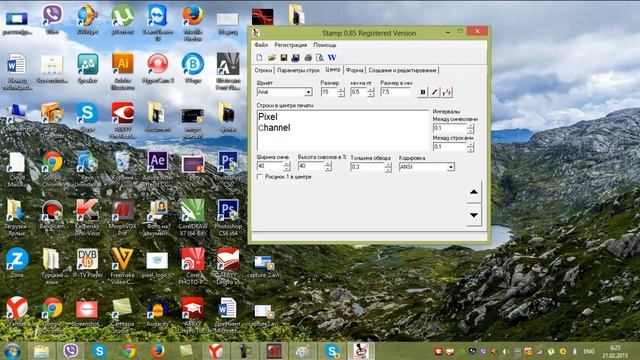640x360 pixels.
Task: Open Skype desktop shortcut
Action: tap(87, 117)
